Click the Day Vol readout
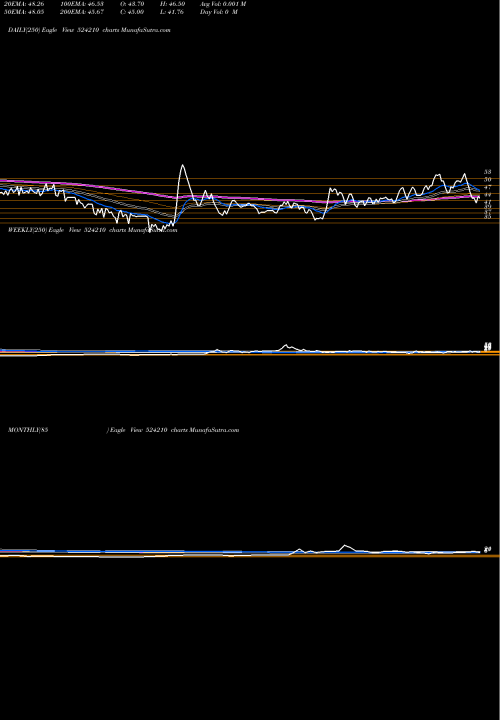The height and width of the screenshot is (720, 500). (x=219, y=12)
